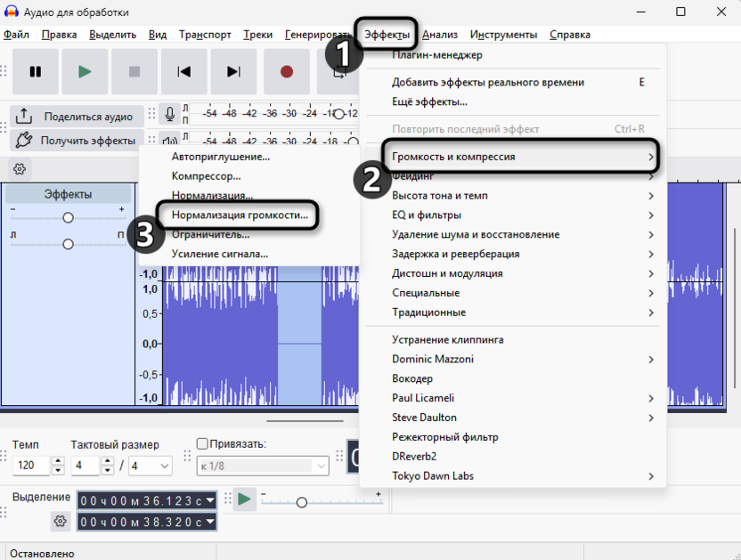
Task: Adjust the playback speed slider
Action: [x=300, y=499]
